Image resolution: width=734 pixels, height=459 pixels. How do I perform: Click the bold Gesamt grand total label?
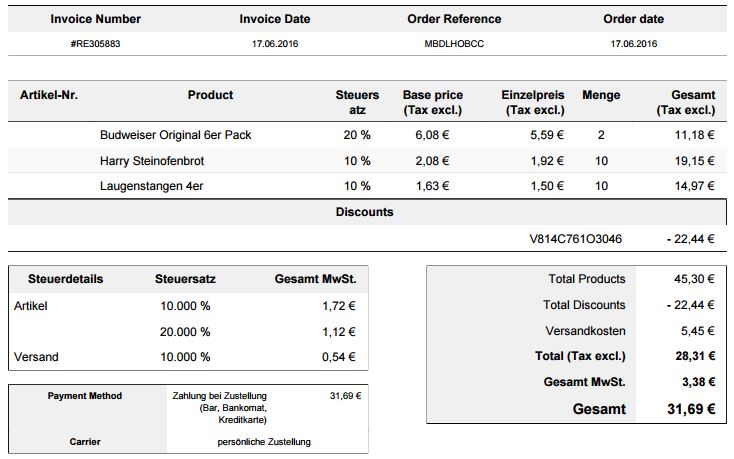(599, 408)
